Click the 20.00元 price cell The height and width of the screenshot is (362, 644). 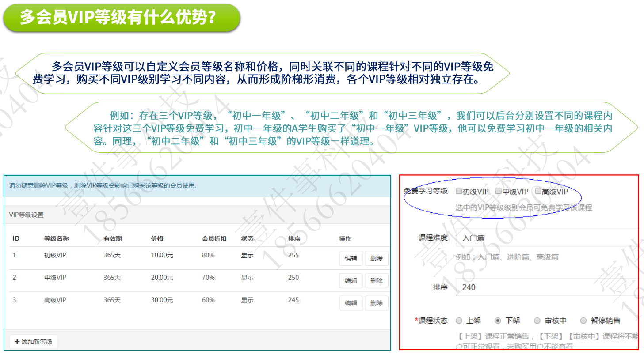pyautogui.click(x=162, y=278)
